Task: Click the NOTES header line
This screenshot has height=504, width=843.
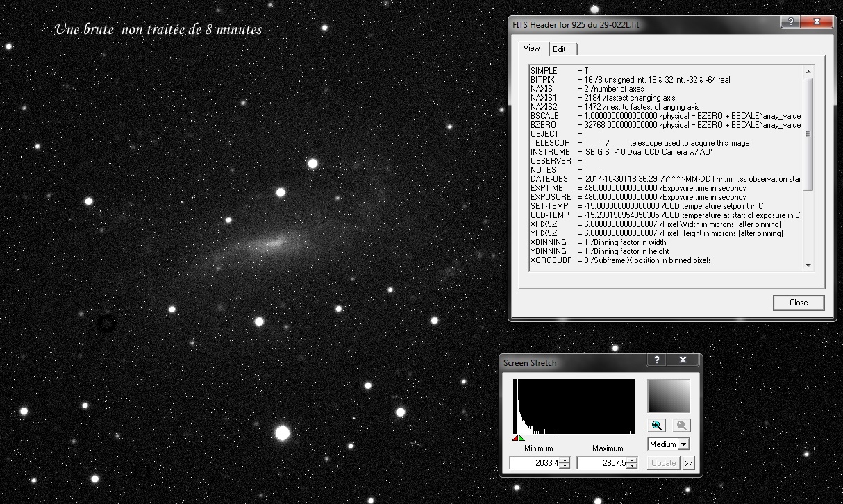Action: click(x=567, y=170)
